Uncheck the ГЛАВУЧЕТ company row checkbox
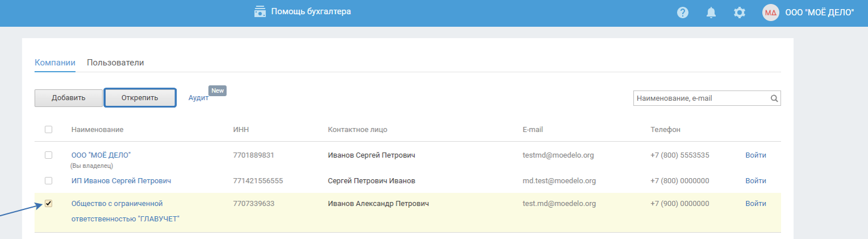Image resolution: width=868 pixels, height=239 pixels. click(x=48, y=203)
